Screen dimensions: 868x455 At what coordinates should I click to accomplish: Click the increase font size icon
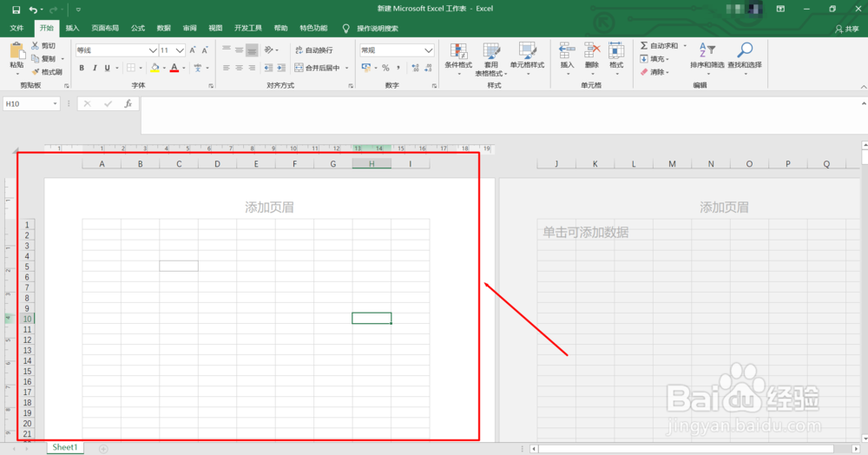click(193, 50)
